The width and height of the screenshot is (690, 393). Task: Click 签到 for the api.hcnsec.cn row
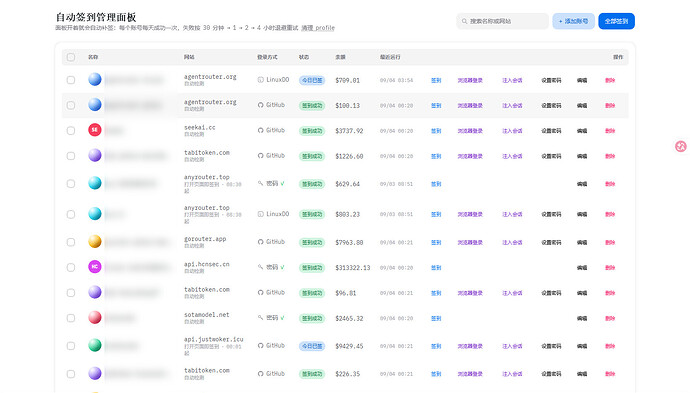point(436,268)
